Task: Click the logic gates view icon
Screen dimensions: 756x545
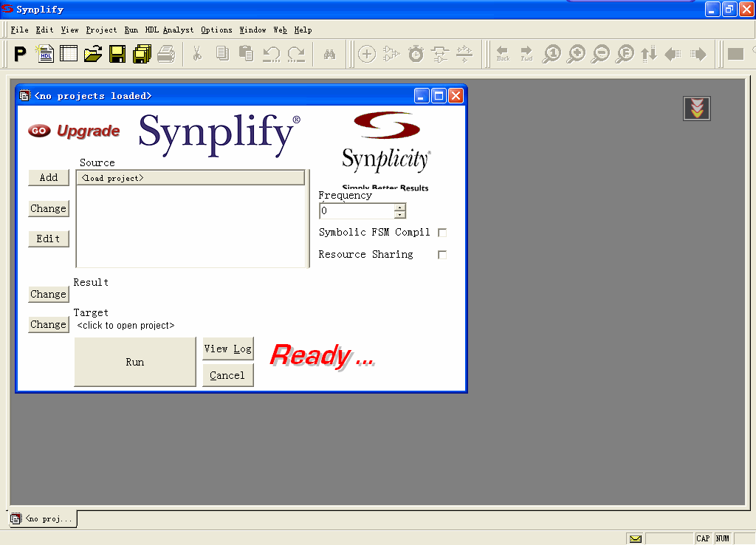Action: (x=391, y=54)
